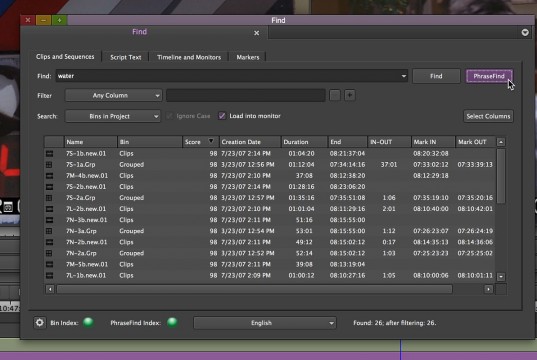Click the group clip icon for 7S-1a.Grp
The image size is (537, 360).
[49, 164]
